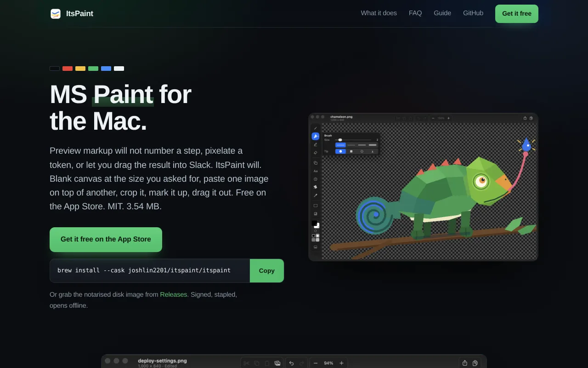Click the 94% zoom level in deploy-settings.png toolbar
Image resolution: width=588 pixels, height=368 pixels.
pos(328,363)
